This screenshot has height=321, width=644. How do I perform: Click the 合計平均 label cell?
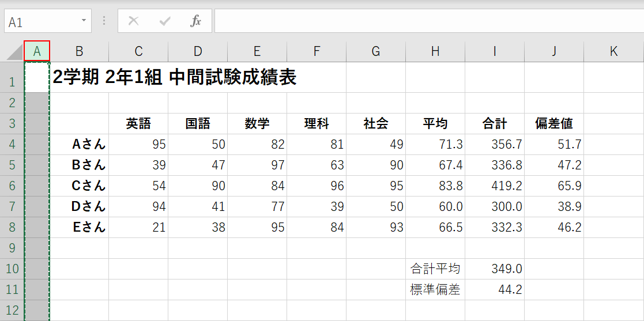[435, 269]
